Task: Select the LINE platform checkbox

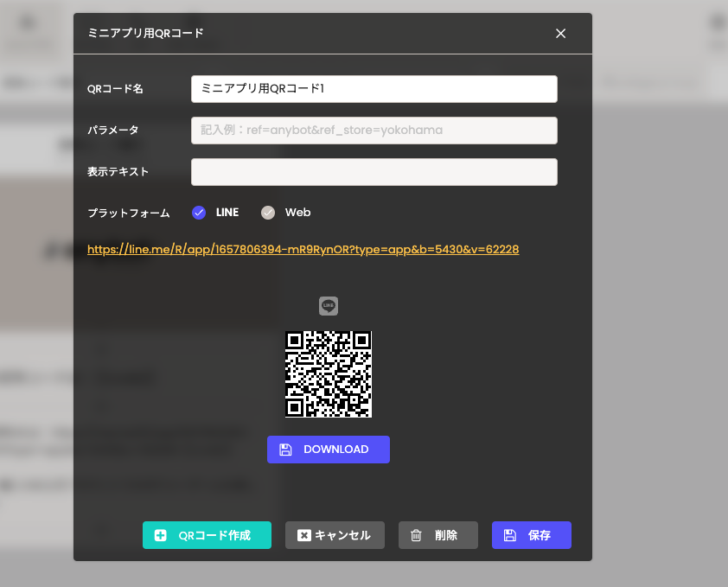Action: coord(199,213)
